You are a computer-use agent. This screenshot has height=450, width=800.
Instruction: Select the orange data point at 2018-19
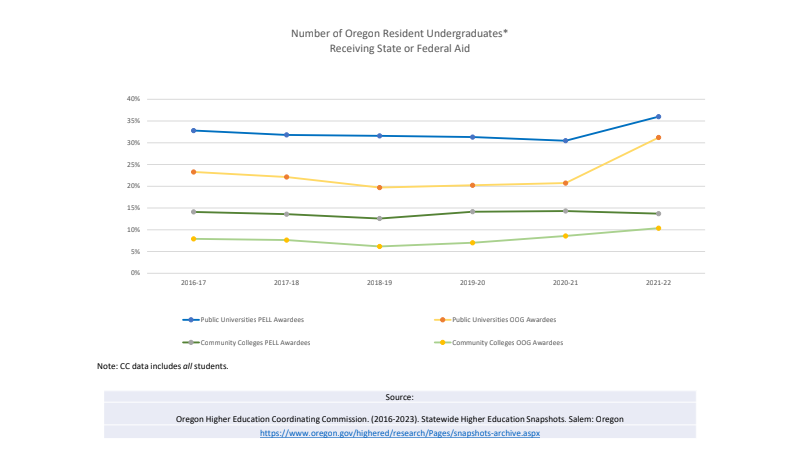379,187
